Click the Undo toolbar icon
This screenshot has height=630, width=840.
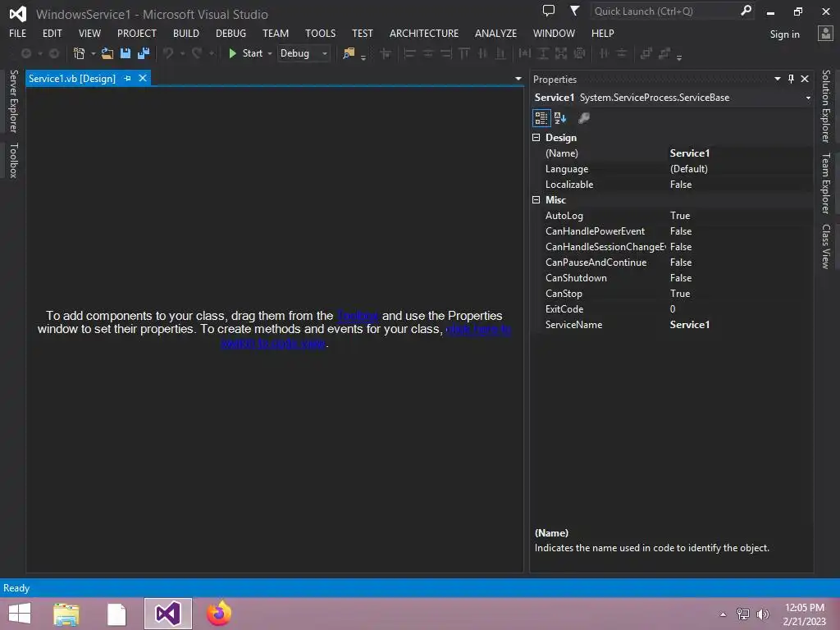pyautogui.click(x=168, y=53)
